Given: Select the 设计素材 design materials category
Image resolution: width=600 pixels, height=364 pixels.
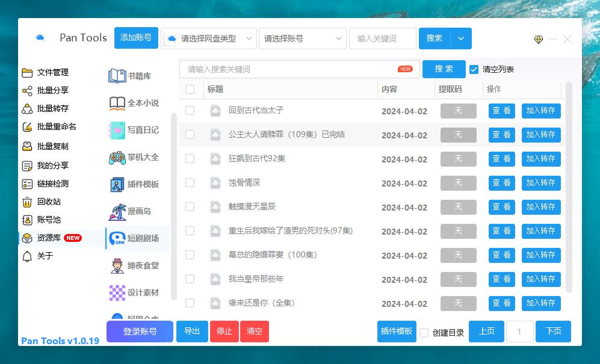Looking at the screenshot, I should (137, 293).
